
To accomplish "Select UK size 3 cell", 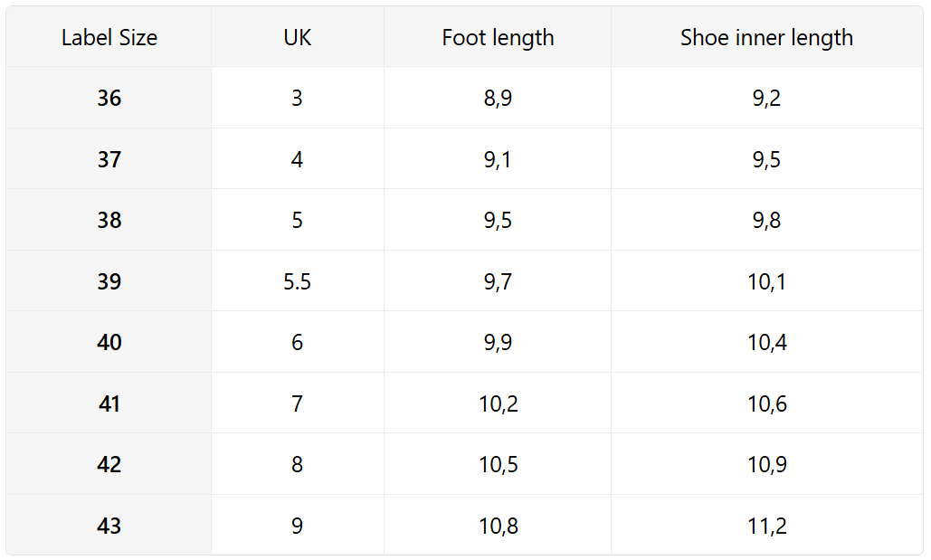I will tap(297, 99).
